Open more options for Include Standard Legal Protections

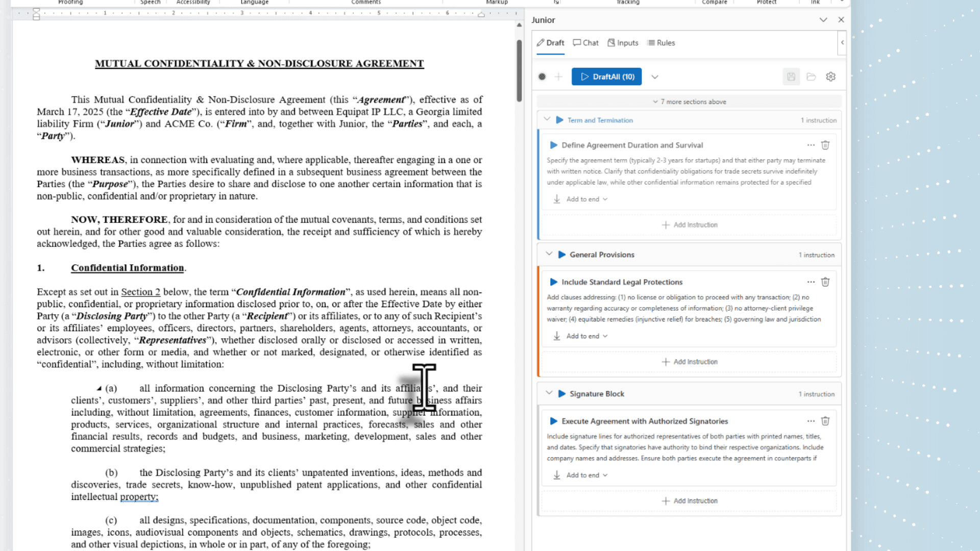(811, 282)
